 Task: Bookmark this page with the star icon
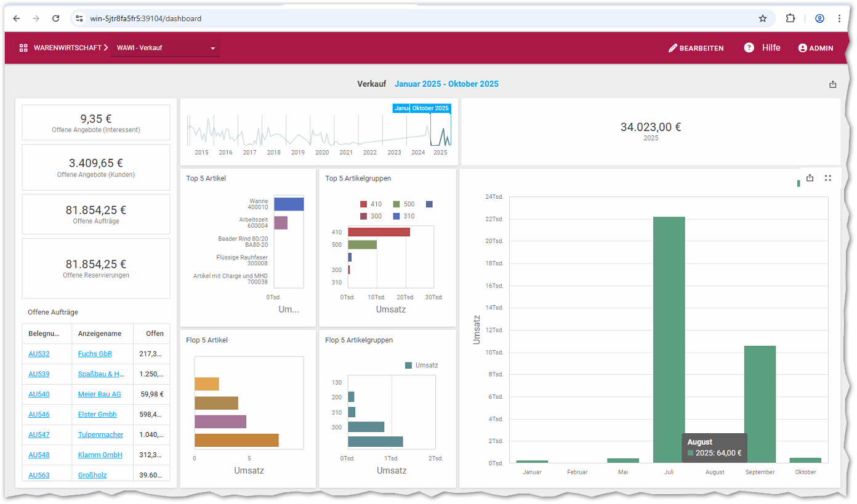(763, 18)
